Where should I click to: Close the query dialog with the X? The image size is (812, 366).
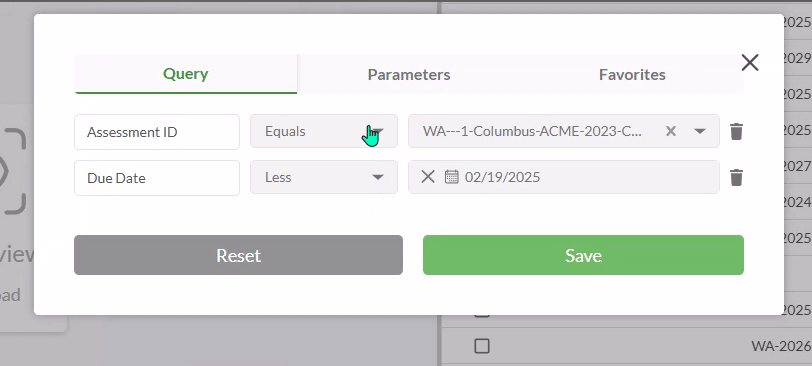(750, 63)
